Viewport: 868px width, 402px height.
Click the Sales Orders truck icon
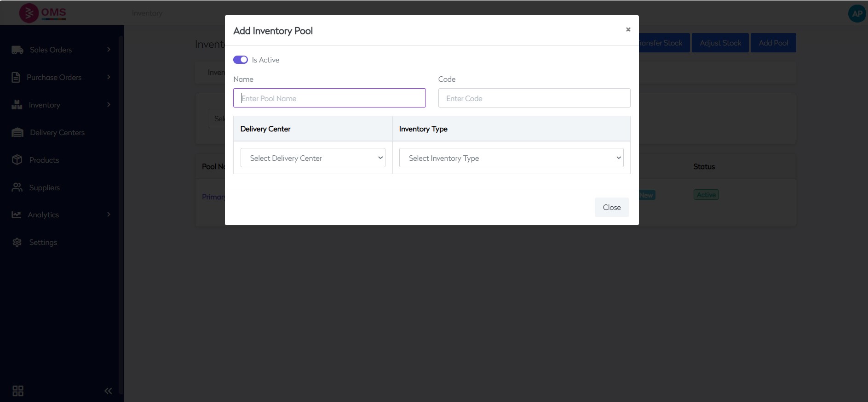pos(17,50)
